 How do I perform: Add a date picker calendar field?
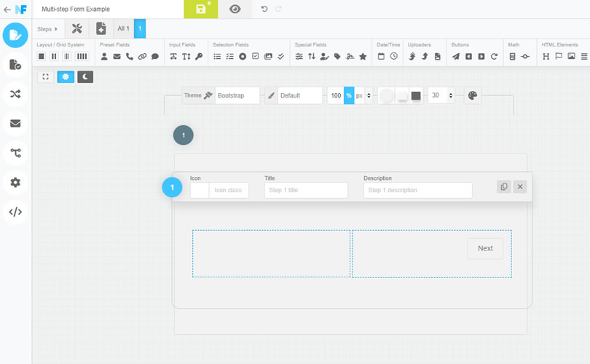coord(381,56)
